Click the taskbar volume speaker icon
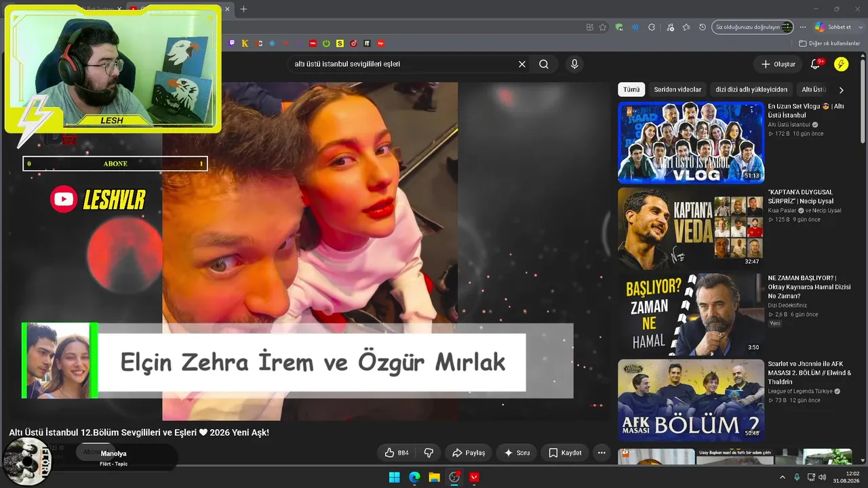Screen dimensions: 868x488 coord(823,477)
